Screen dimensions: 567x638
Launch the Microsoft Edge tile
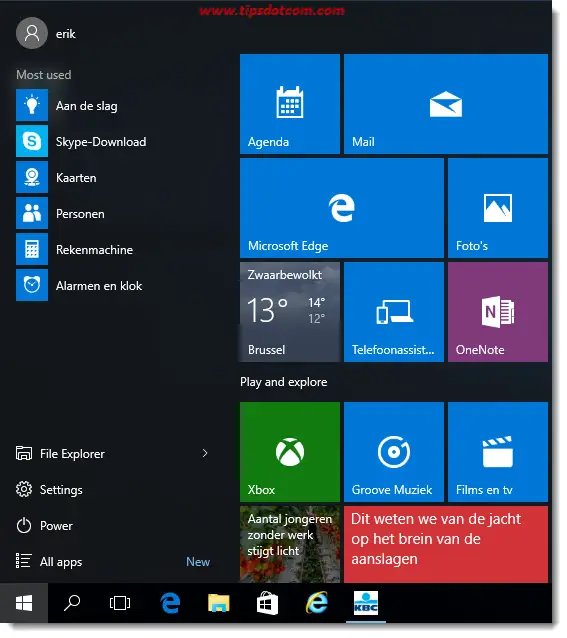pos(342,208)
